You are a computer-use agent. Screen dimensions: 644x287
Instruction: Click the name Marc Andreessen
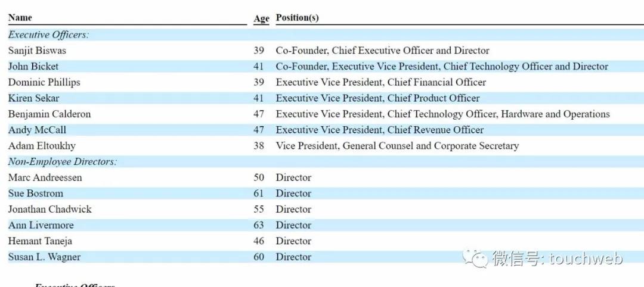click(45, 177)
